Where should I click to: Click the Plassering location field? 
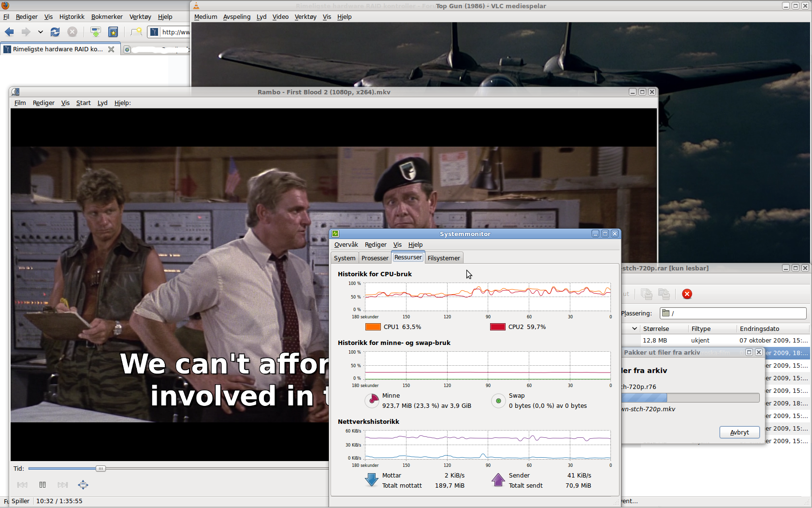click(x=733, y=313)
